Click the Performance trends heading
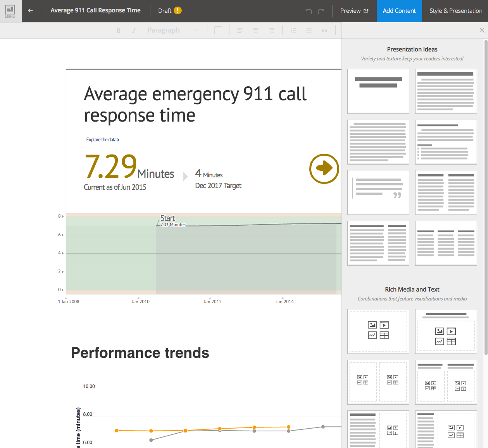The width and height of the screenshot is (488, 448). [140, 353]
